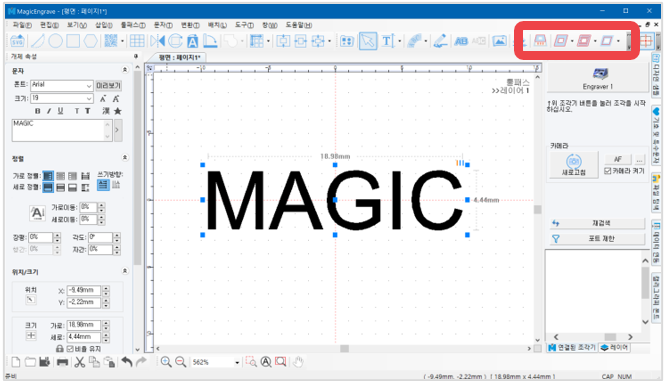Click the canvas horizontal scrollbar thumb
Screen dimensions: 667x385
pos(345,349)
